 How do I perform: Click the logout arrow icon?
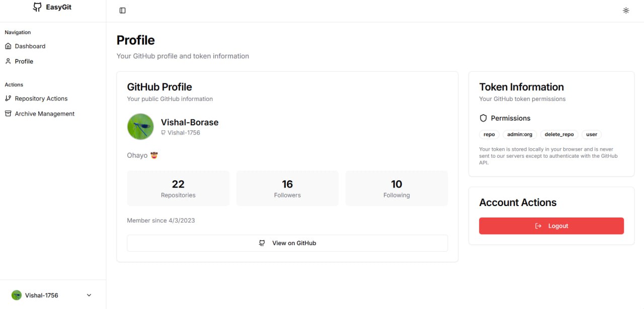pos(538,226)
